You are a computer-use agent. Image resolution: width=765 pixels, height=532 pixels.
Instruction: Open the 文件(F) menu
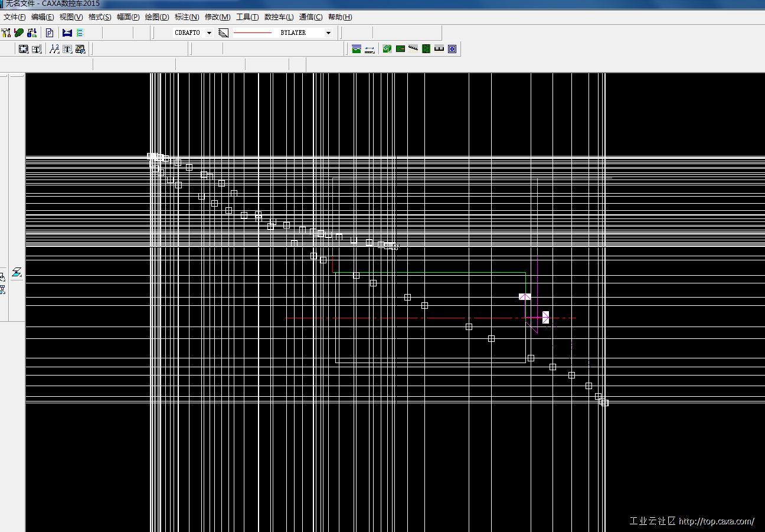click(x=15, y=17)
